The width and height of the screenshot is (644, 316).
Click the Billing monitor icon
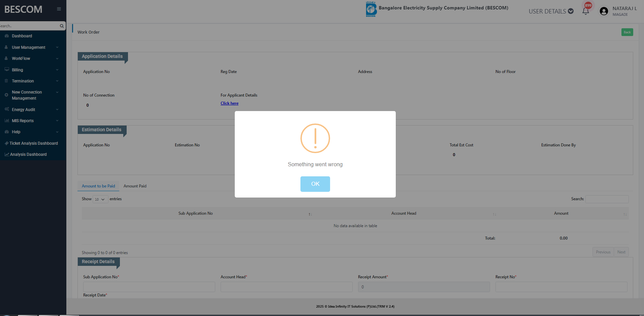coord(7,70)
